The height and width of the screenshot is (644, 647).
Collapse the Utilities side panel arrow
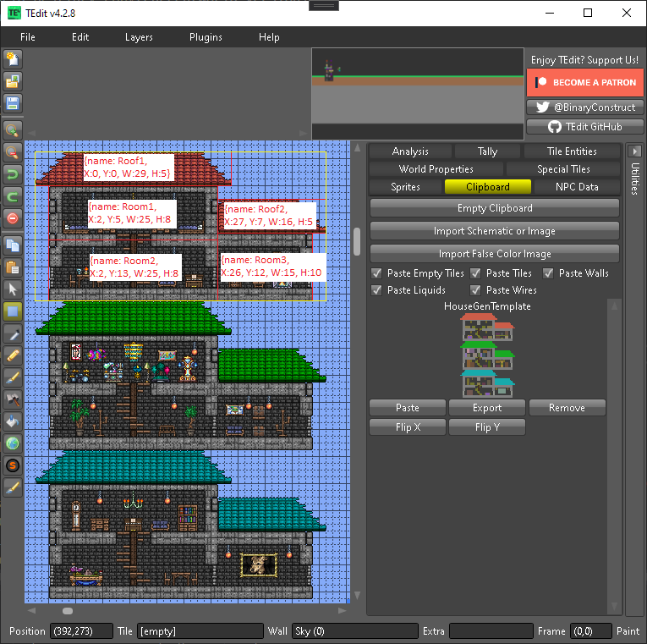(635, 151)
